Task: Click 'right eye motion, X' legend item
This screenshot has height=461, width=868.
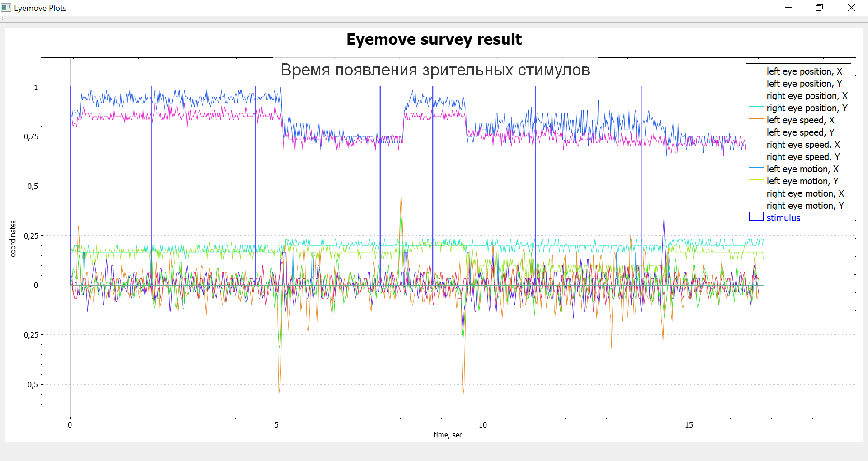Action: (x=805, y=193)
